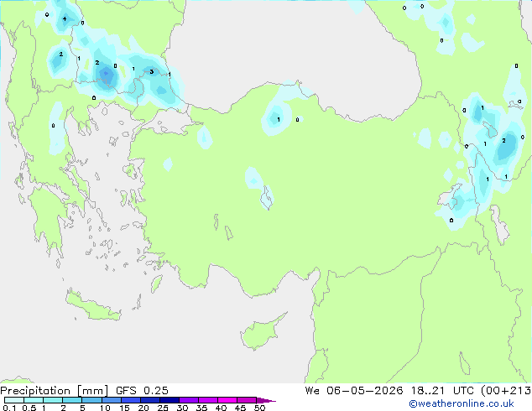532x411 pixels.
Task: Click the '0.5' legend scale label
Action: [x=29, y=408]
